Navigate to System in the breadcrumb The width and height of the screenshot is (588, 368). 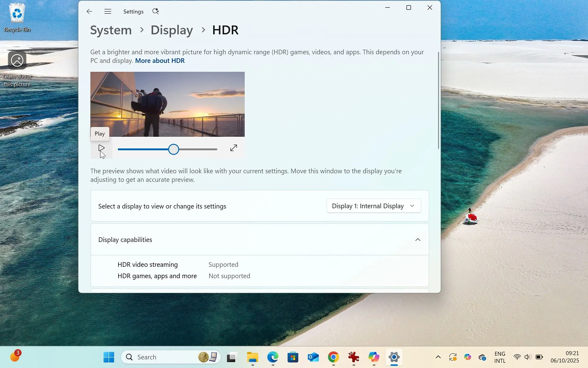tap(111, 30)
